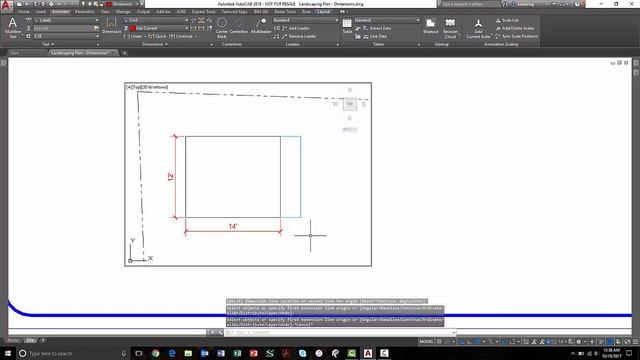Open Word from the taskbar

(221, 353)
